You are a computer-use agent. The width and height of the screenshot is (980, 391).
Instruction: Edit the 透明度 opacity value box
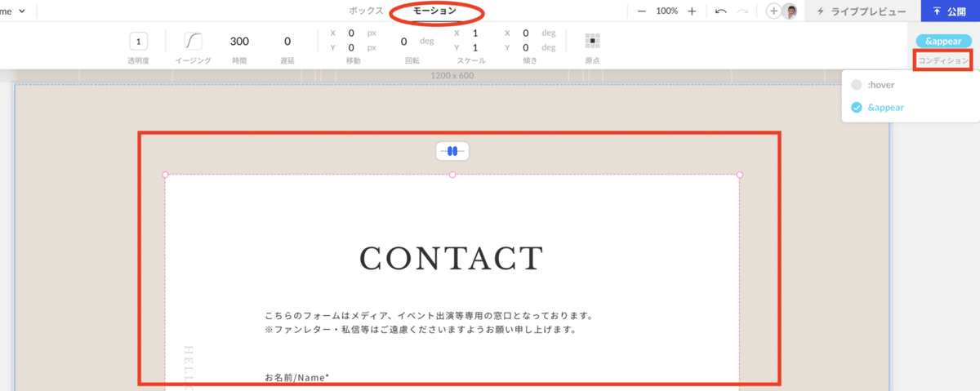(x=138, y=42)
